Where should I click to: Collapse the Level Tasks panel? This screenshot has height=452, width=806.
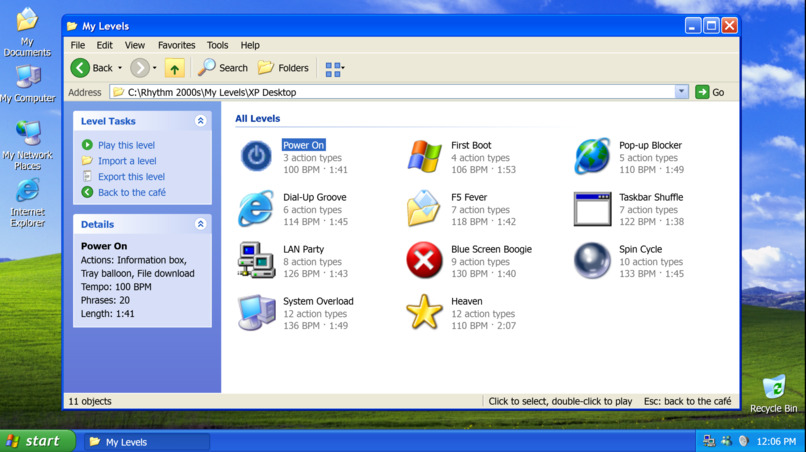[200, 121]
